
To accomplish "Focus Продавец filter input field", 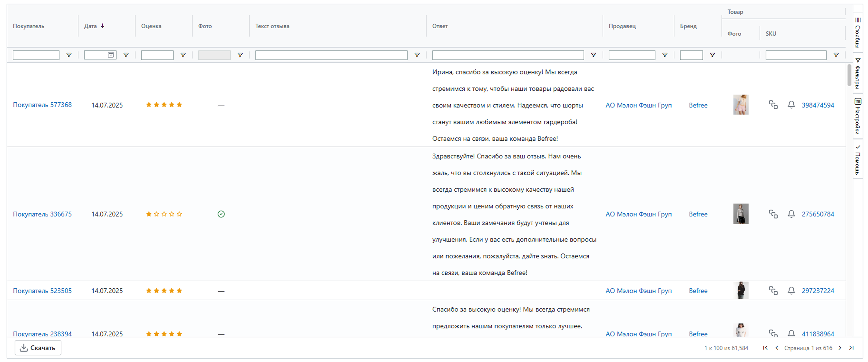I will (x=632, y=55).
